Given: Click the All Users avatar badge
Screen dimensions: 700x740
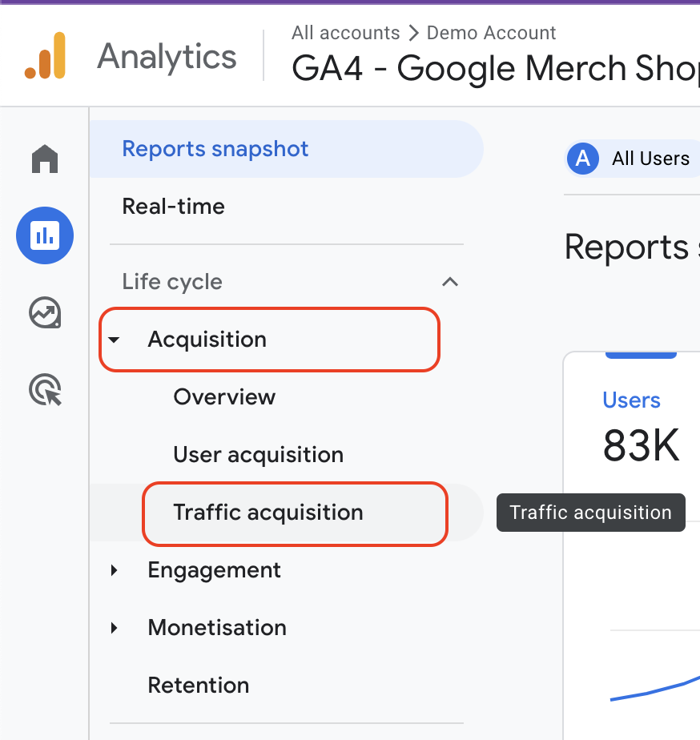Looking at the screenshot, I should coord(583,159).
